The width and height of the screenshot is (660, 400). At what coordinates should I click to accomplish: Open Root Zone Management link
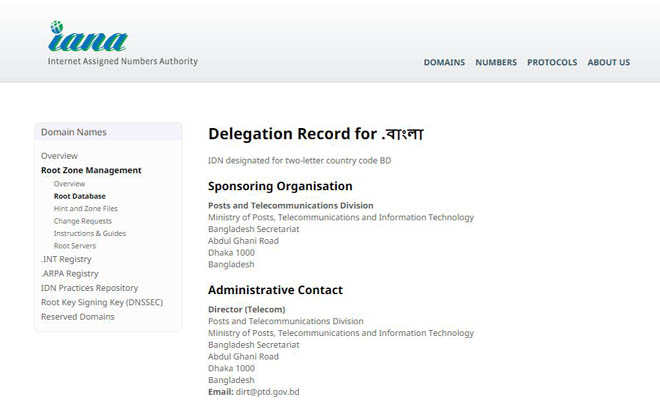(x=91, y=170)
